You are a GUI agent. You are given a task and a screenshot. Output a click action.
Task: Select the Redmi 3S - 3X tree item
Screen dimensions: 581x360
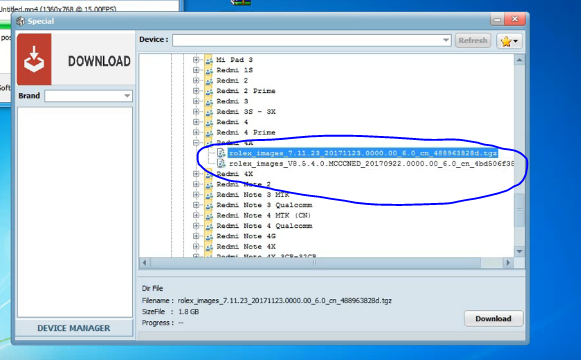[x=246, y=111]
